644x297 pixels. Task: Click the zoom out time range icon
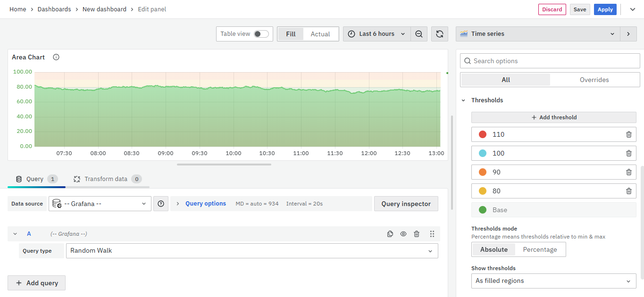coord(418,34)
